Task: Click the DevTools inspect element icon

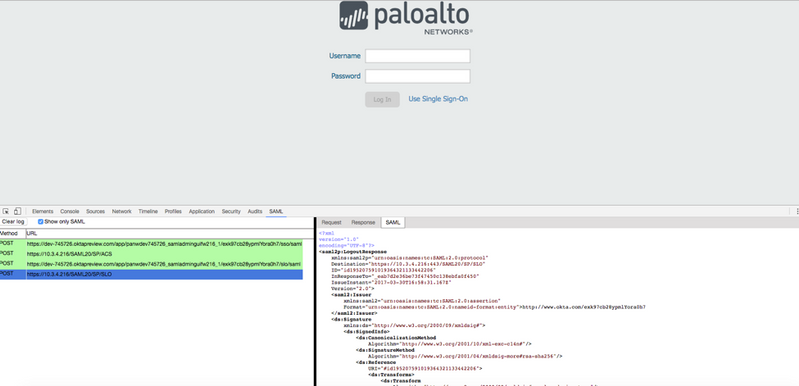Action: tap(6, 211)
